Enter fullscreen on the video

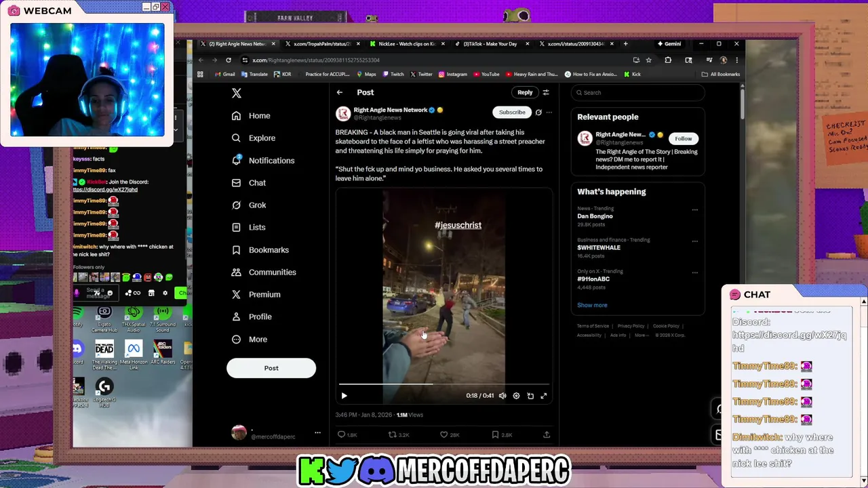[544, 396]
